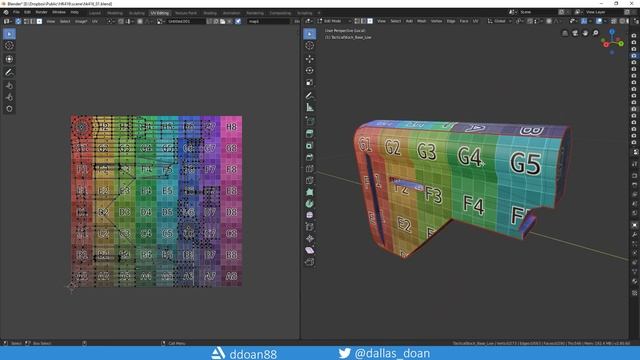Choose the Inset Faces tool
This screenshot has height=360, width=640.
310,146
